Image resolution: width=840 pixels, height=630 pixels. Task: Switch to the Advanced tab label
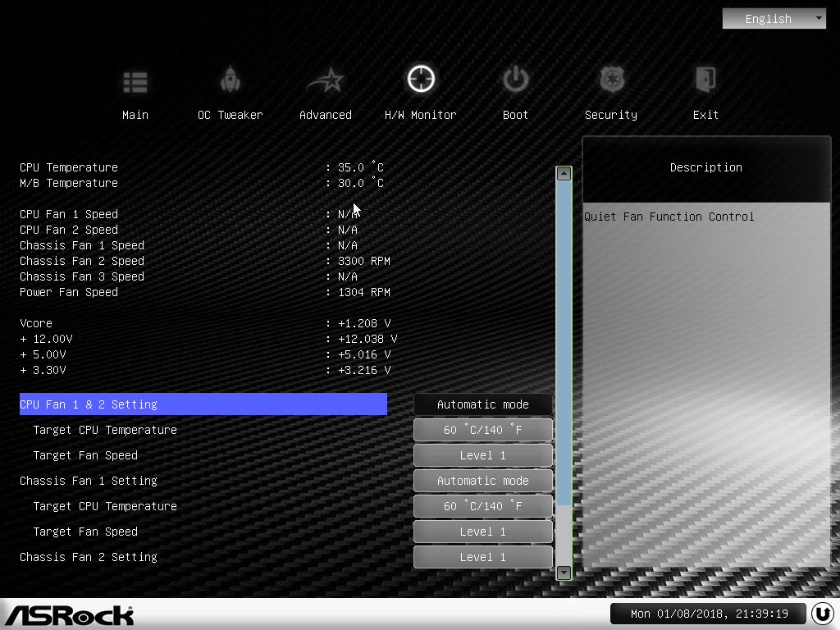[x=326, y=115]
